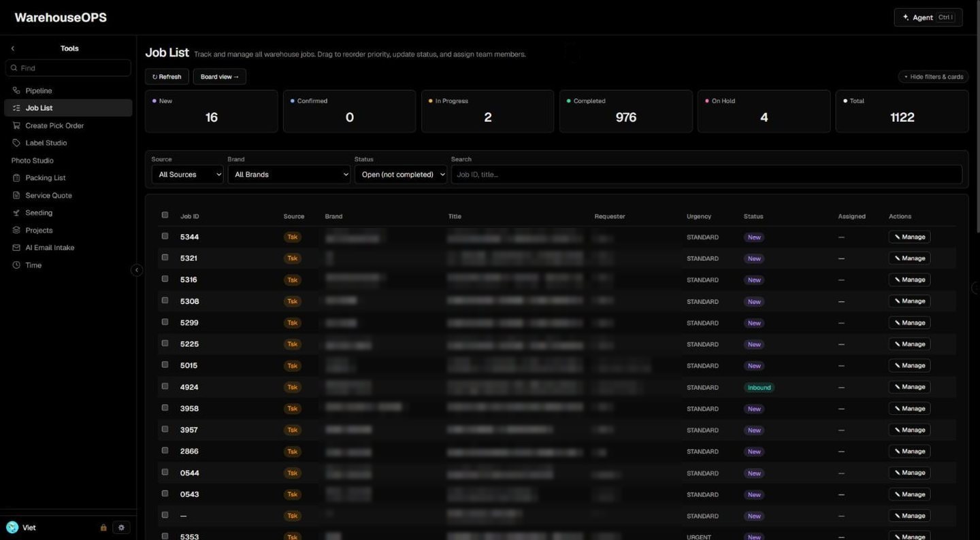Click the Seeding sprout icon
The width and height of the screenshot is (980, 540).
(x=16, y=213)
